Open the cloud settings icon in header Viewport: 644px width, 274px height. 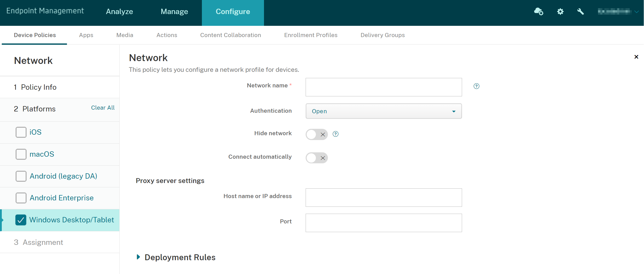(538, 12)
